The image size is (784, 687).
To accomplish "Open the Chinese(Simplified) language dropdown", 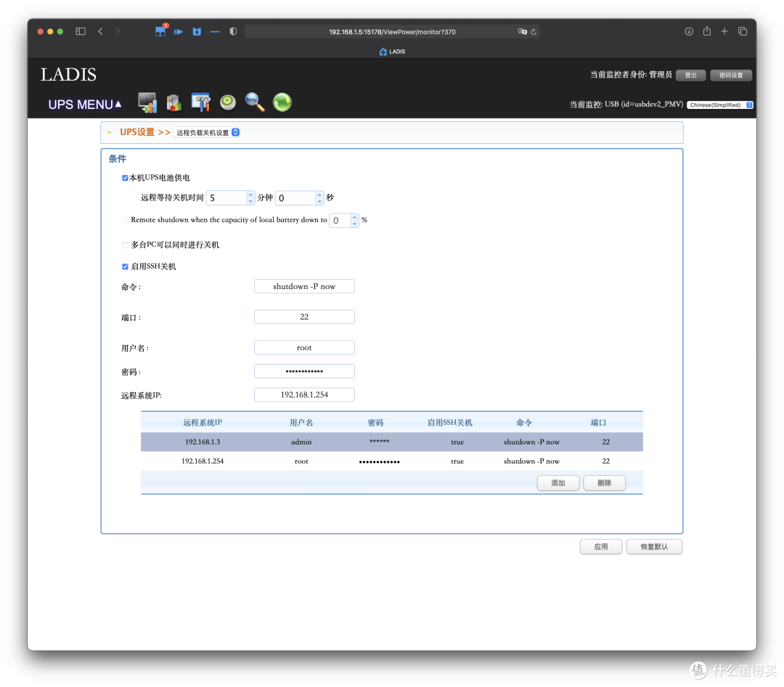I will pos(720,105).
